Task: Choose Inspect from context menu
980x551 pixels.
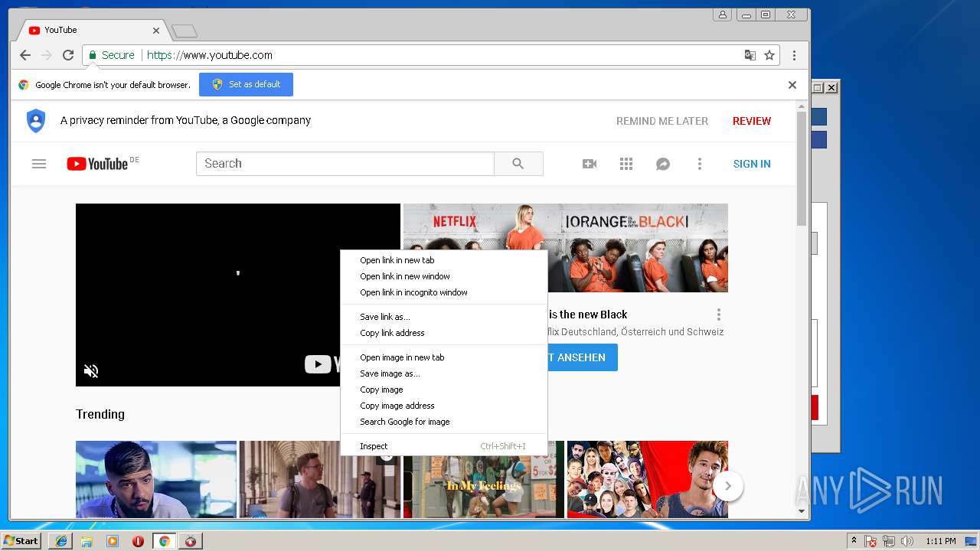Action: (444, 446)
